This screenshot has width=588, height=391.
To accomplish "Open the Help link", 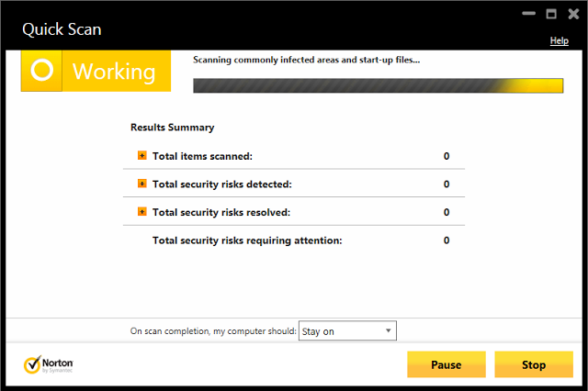I will (x=559, y=40).
